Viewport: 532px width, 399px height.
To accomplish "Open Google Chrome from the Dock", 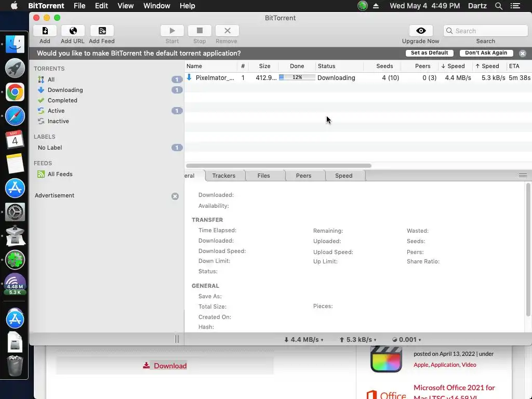I will pos(15,92).
